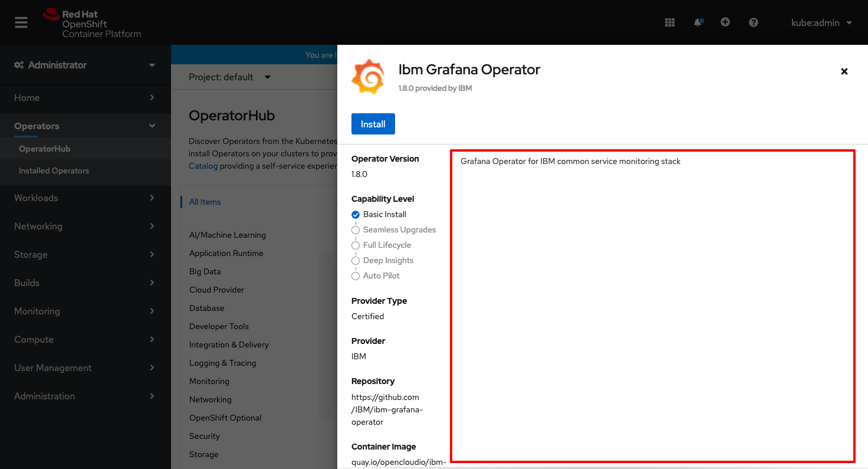Open the kube:admin user menu
The height and width of the screenshot is (469, 868).
[x=822, y=22]
